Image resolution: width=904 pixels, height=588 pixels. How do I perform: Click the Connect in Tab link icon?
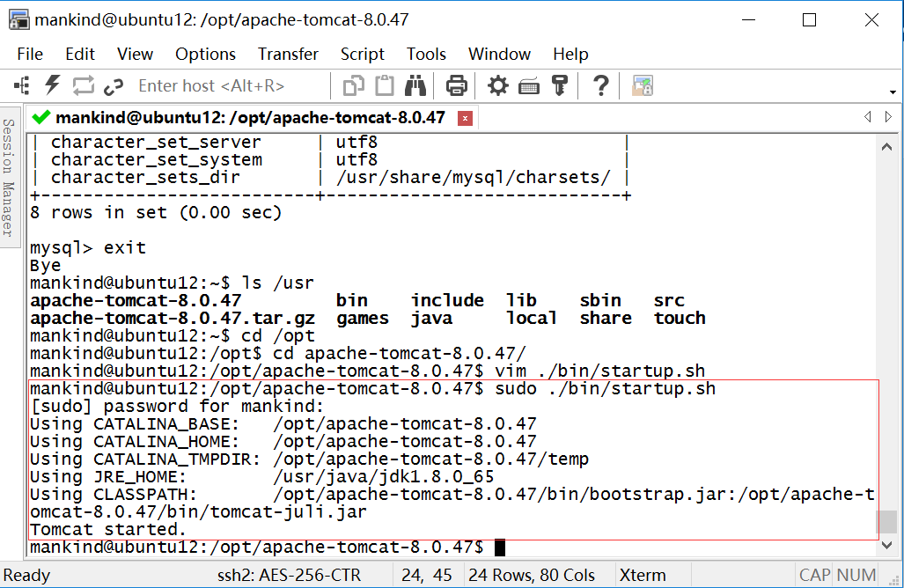coord(114,86)
